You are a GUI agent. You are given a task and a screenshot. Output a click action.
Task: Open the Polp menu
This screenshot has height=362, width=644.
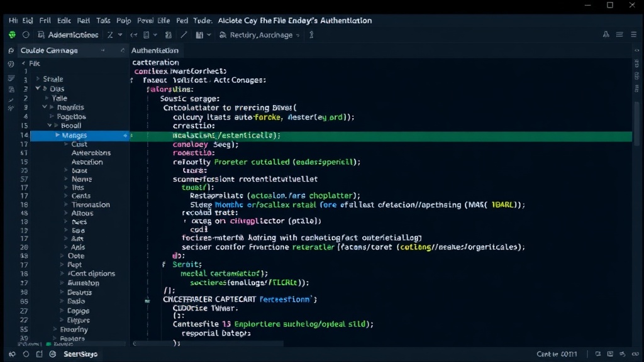pyautogui.click(x=124, y=21)
